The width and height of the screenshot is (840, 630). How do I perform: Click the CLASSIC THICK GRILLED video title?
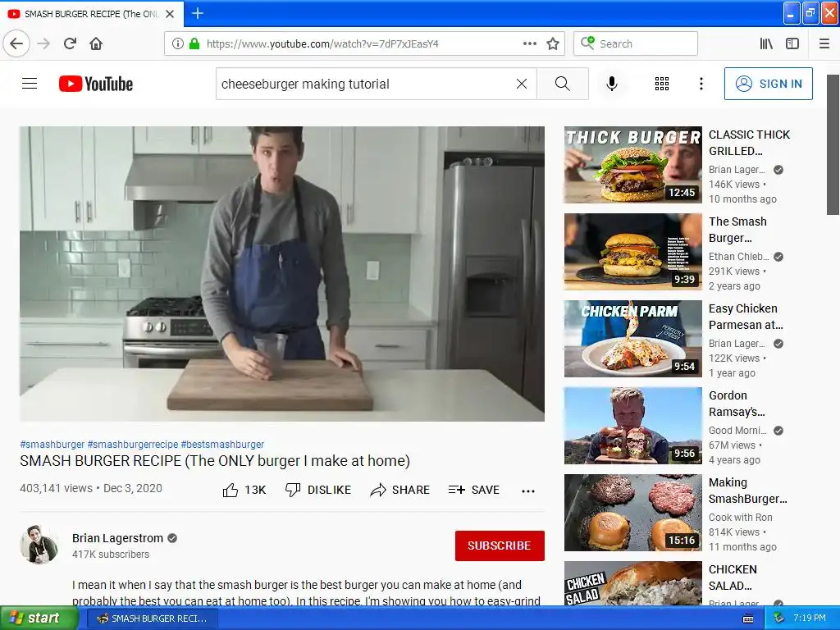click(749, 143)
